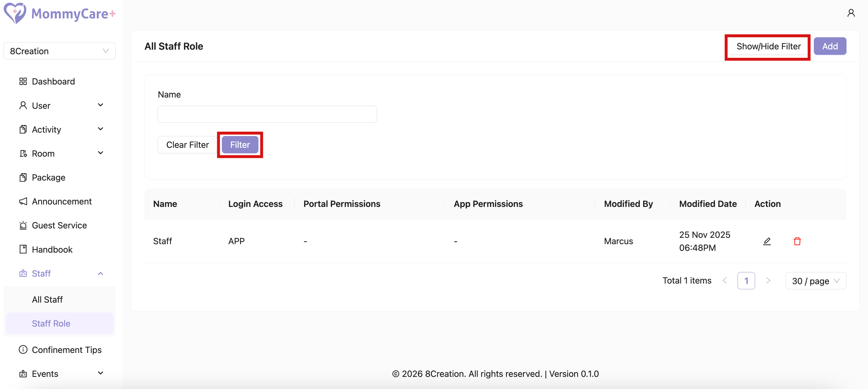Click the MommyCare+ heart logo

coord(15,13)
